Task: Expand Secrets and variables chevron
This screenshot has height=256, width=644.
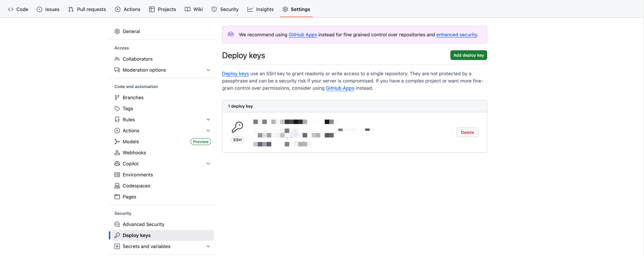Action: coord(208,246)
